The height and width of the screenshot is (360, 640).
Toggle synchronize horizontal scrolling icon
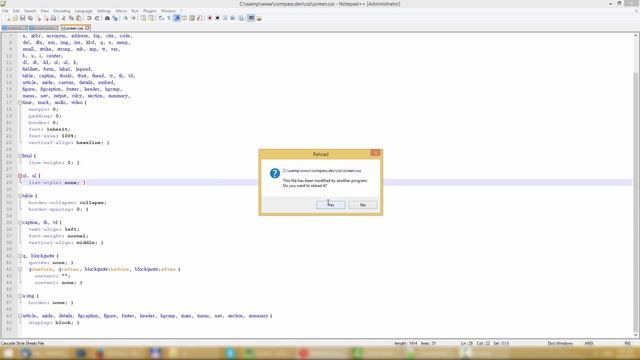[151, 18]
